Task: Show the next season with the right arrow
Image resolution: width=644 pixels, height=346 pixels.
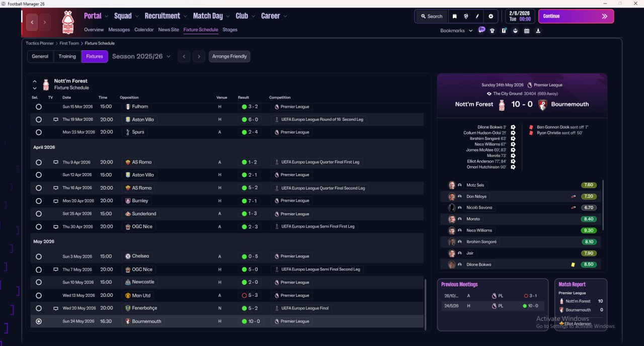Action: [x=199, y=56]
